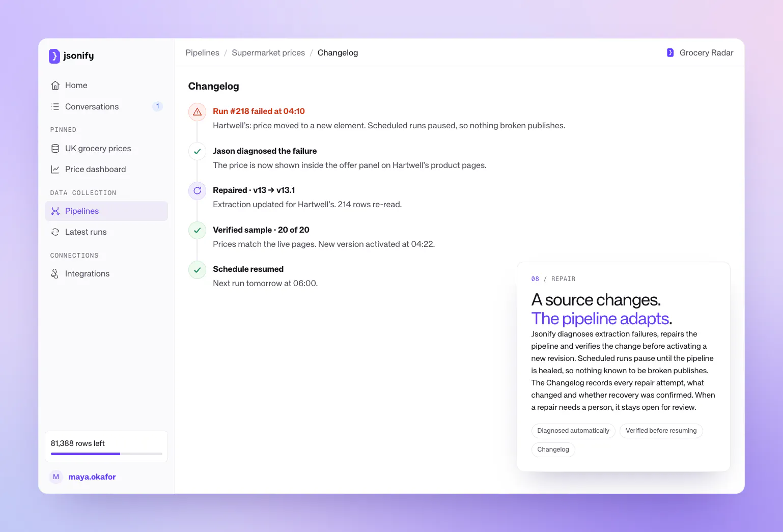Click the green check beside Verified sample
The height and width of the screenshot is (532, 783).
[x=198, y=230]
